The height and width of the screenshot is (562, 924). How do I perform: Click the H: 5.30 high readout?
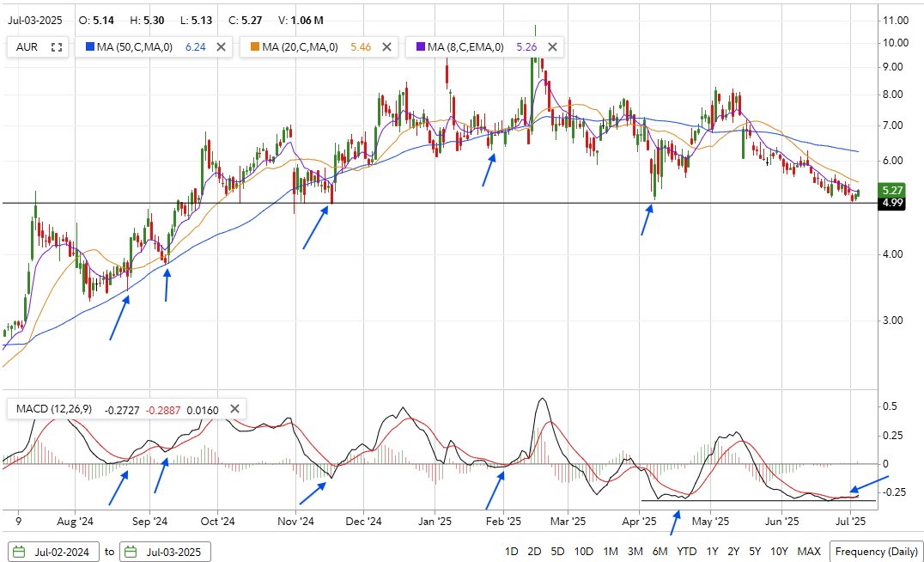point(148,20)
